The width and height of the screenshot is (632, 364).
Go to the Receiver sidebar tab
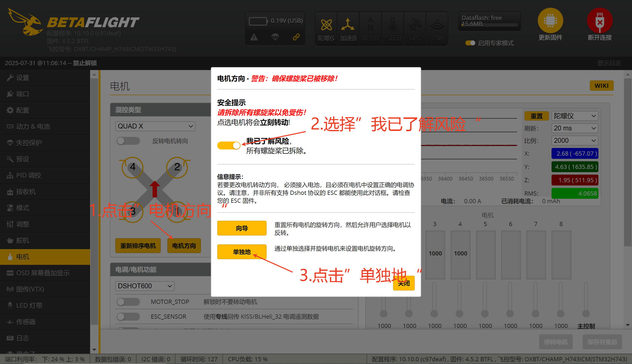[26, 192]
